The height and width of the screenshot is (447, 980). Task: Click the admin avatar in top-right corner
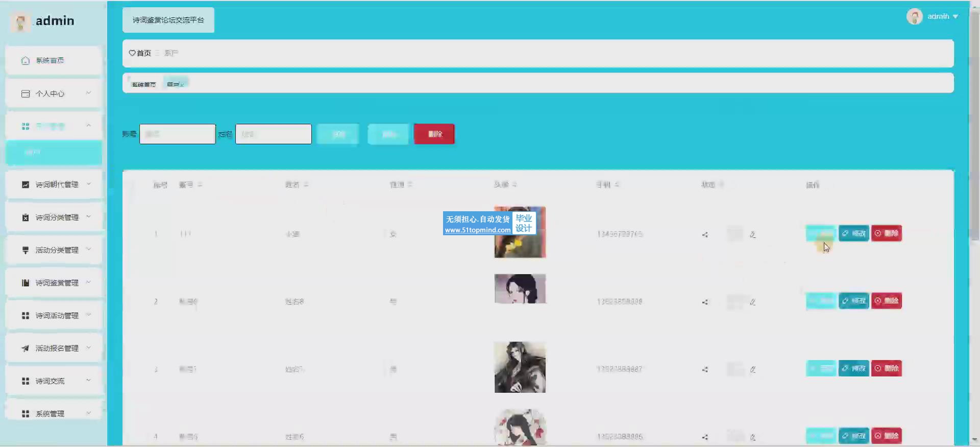pyautogui.click(x=914, y=16)
